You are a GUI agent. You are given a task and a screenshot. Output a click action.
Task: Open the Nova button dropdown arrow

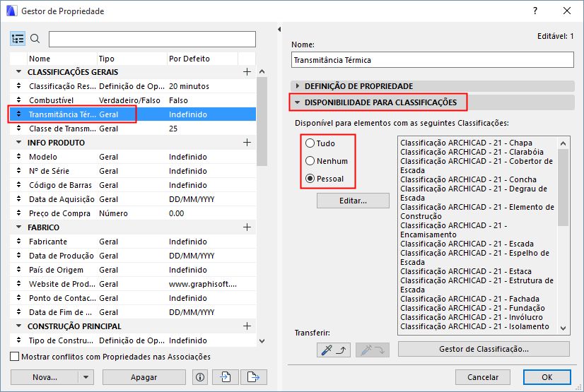(x=86, y=377)
